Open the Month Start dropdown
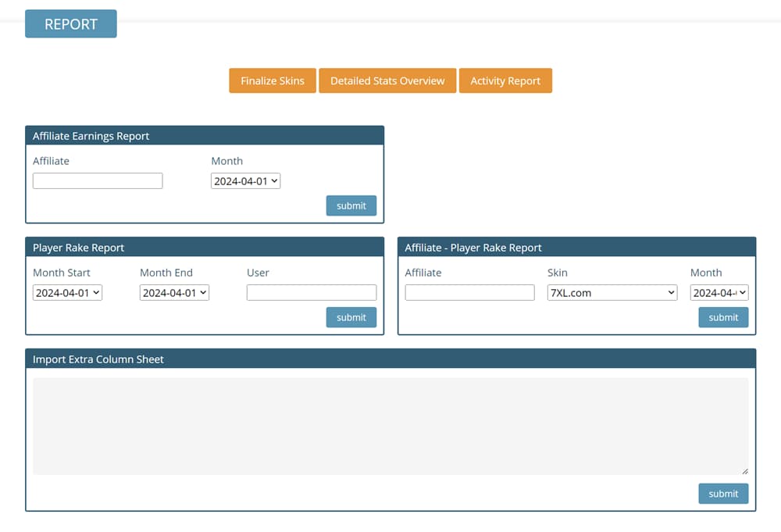The height and width of the screenshot is (532, 781). point(67,293)
